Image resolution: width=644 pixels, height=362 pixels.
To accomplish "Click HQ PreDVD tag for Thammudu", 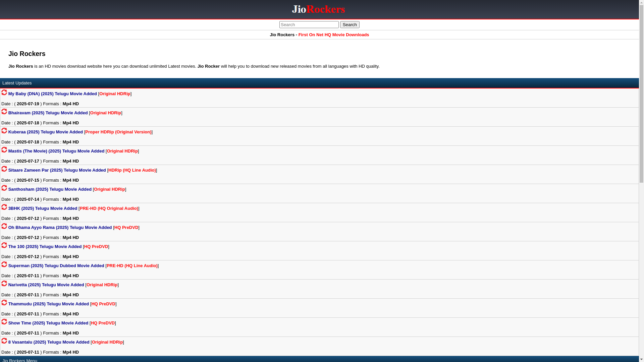I will [103, 304].
